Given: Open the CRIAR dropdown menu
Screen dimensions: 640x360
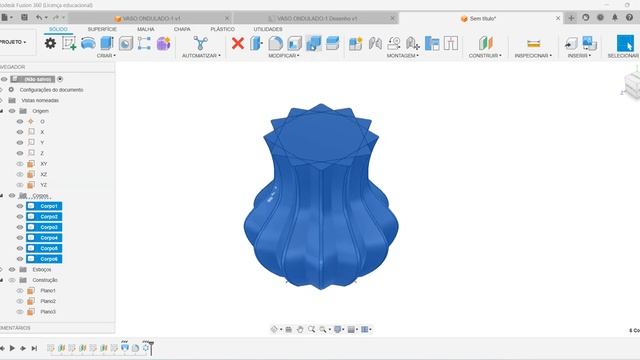Looking at the screenshot, I should pos(106,56).
